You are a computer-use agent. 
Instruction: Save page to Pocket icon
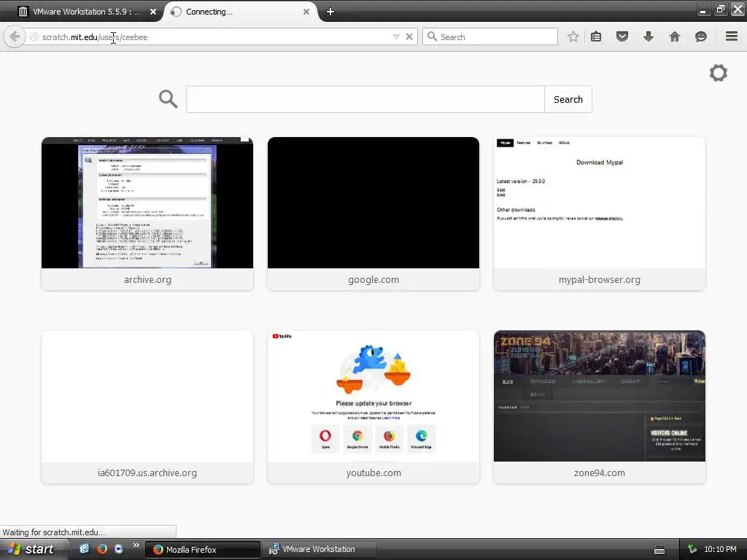point(622,36)
